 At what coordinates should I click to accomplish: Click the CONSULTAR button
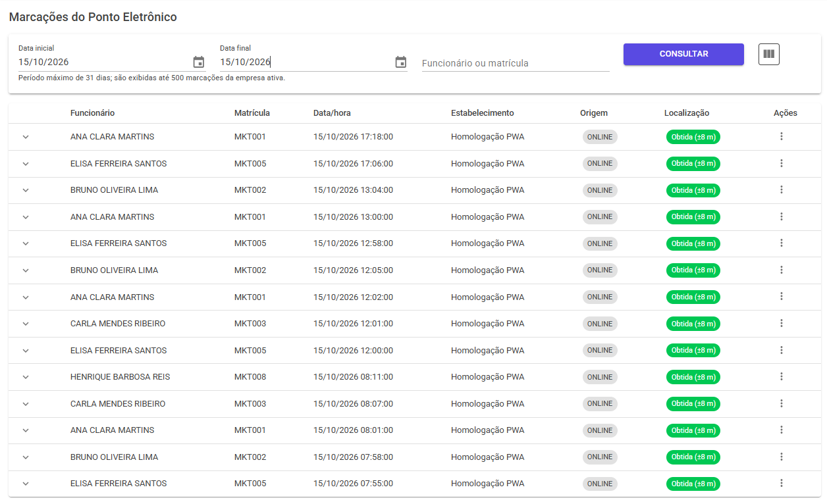[683, 54]
